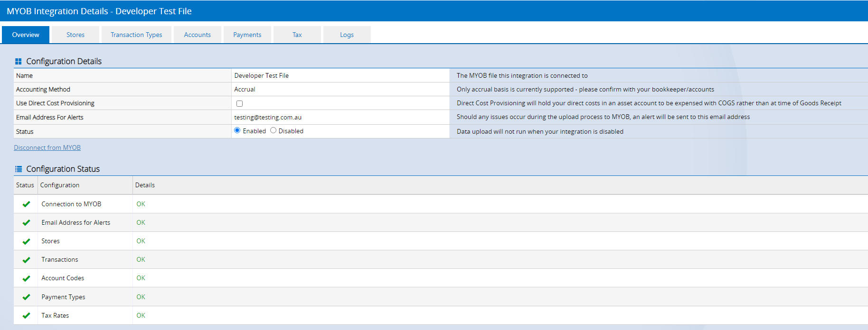The image size is (868, 330).
Task: Open the Transaction Types tab
Action: coord(136,35)
